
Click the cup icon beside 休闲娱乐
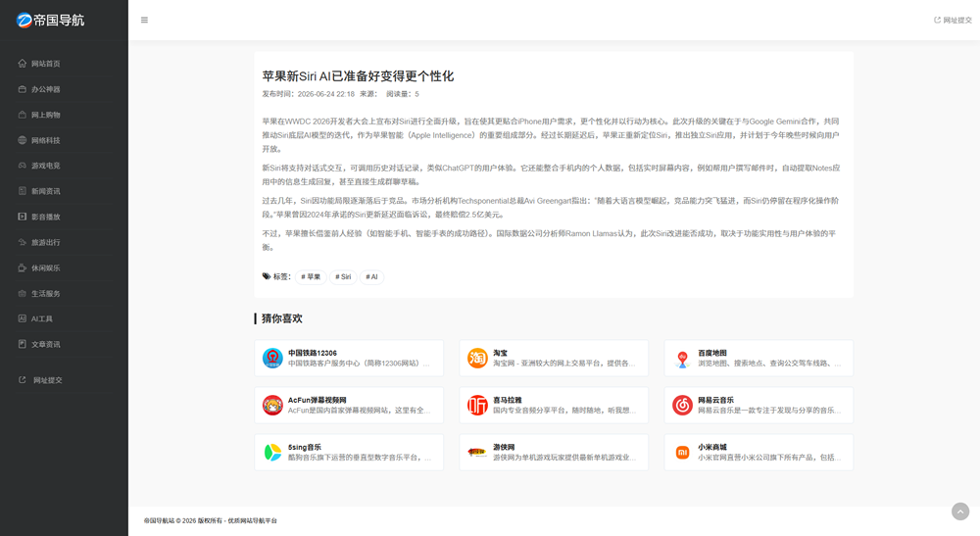23,268
